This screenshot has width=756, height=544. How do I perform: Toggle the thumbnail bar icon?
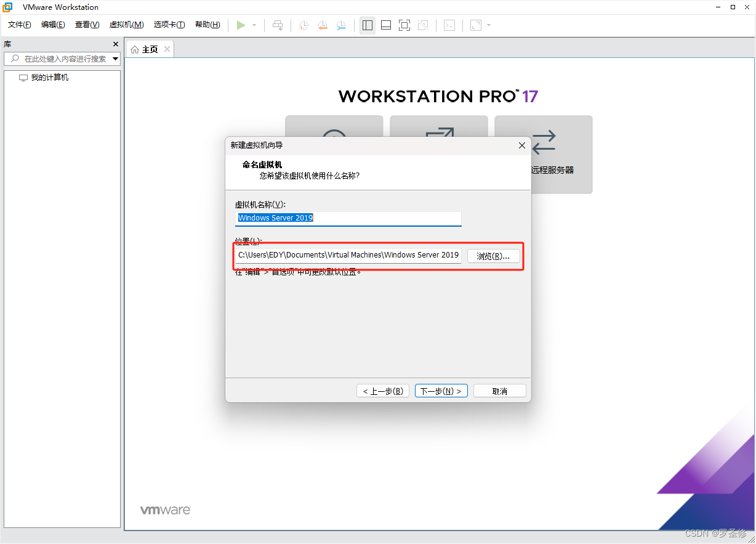(386, 25)
